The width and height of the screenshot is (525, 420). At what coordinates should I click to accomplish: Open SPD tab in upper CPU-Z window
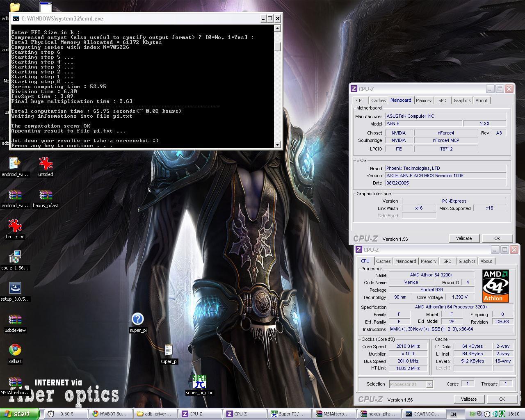pyautogui.click(x=442, y=100)
